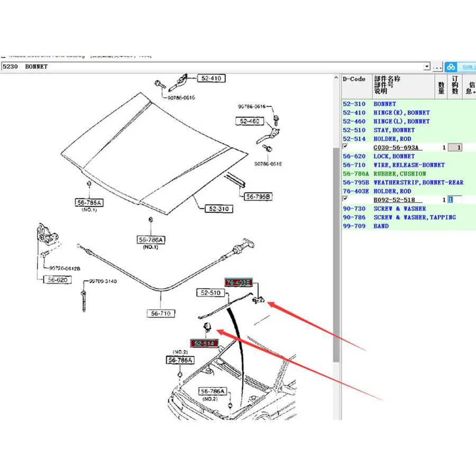Toggle checkbox for part G030-56-693A

[x=345, y=147]
